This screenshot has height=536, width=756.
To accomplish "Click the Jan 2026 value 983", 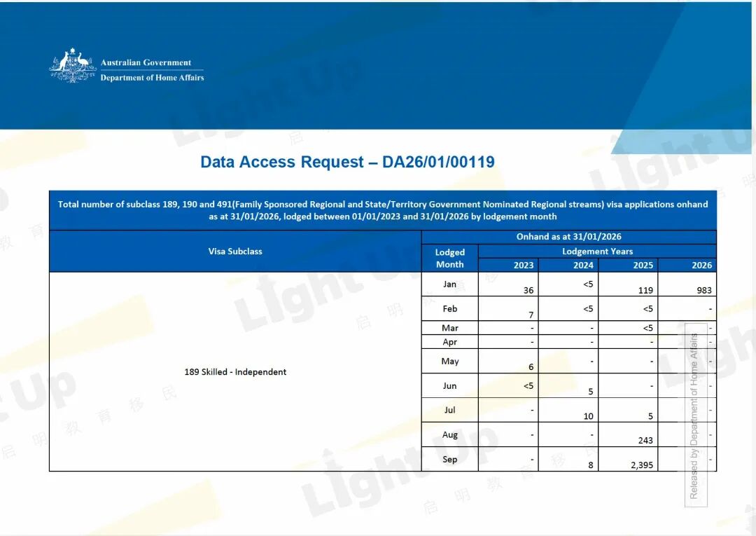I will tap(704, 290).
